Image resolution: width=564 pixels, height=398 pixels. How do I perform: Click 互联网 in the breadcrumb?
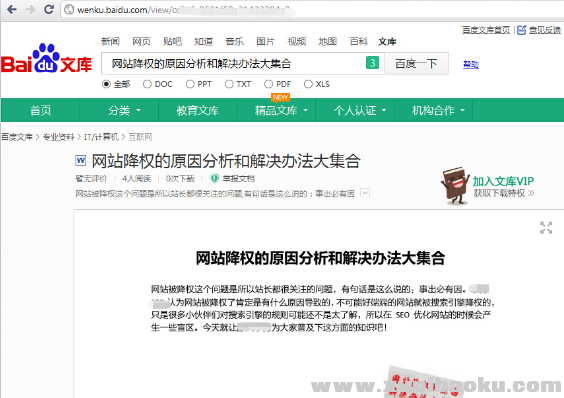(140, 137)
